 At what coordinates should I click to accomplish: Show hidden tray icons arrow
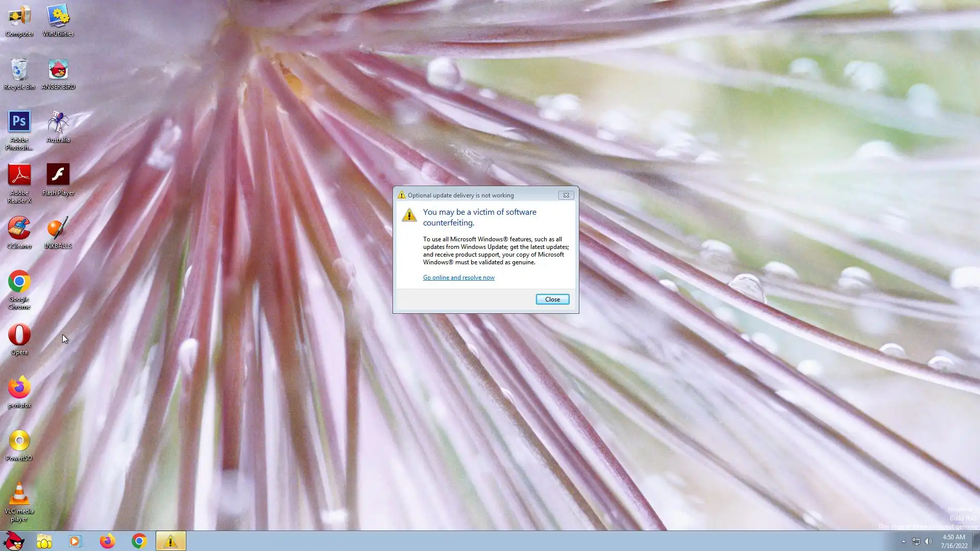[x=903, y=541]
